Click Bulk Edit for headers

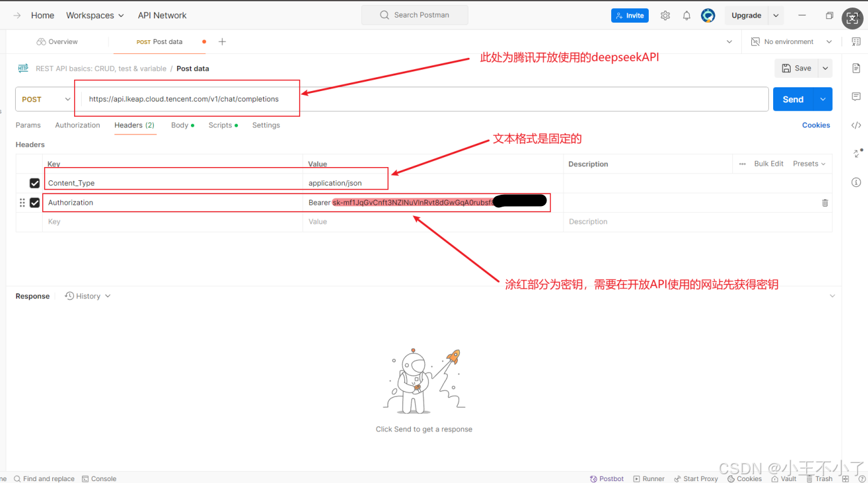[769, 164]
